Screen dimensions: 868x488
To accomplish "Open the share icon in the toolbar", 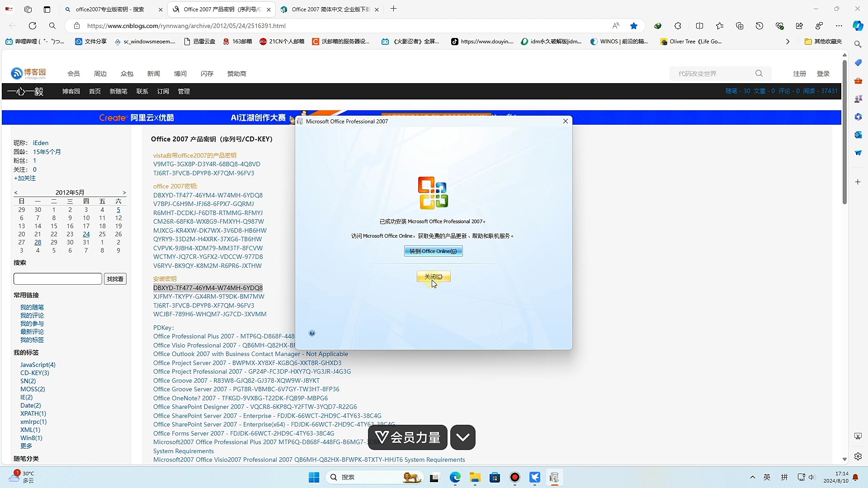I will (799, 26).
